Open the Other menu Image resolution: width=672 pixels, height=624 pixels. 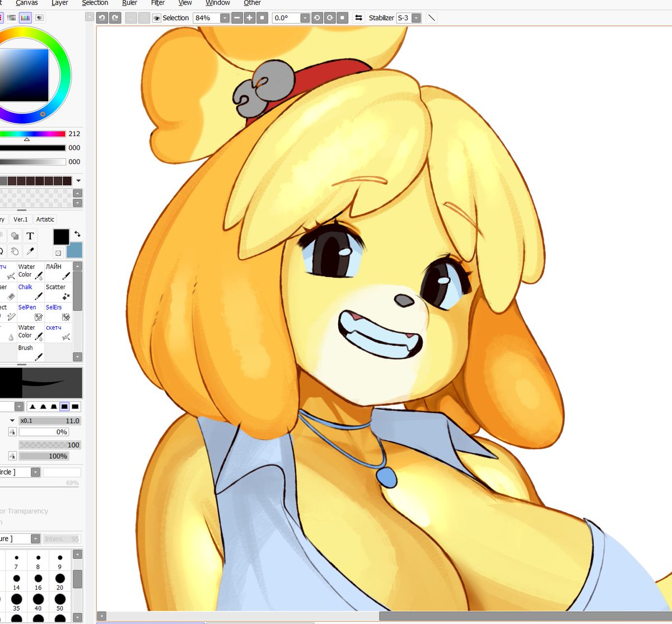click(x=252, y=3)
